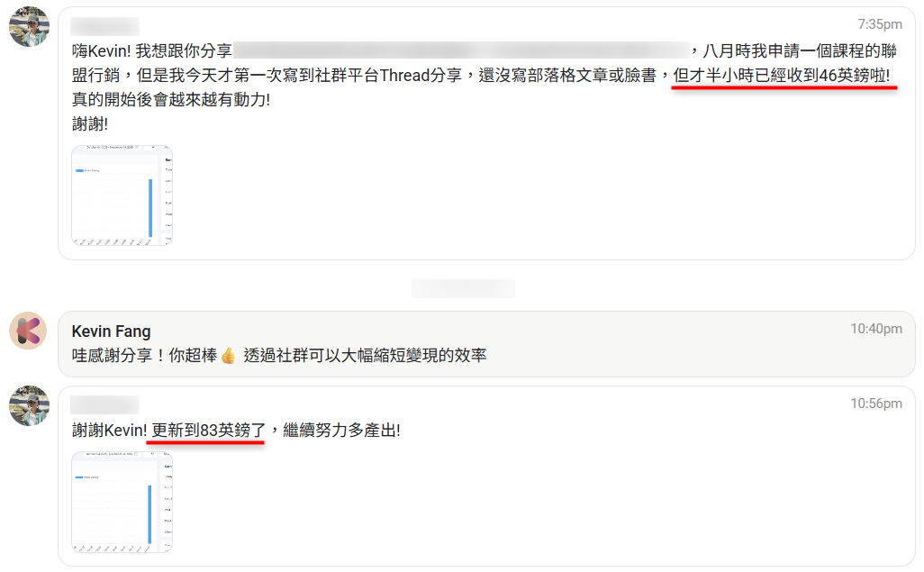Click underlined text mentioning 46英鎊
The width and height of the screenshot is (924, 572).
[x=782, y=76]
